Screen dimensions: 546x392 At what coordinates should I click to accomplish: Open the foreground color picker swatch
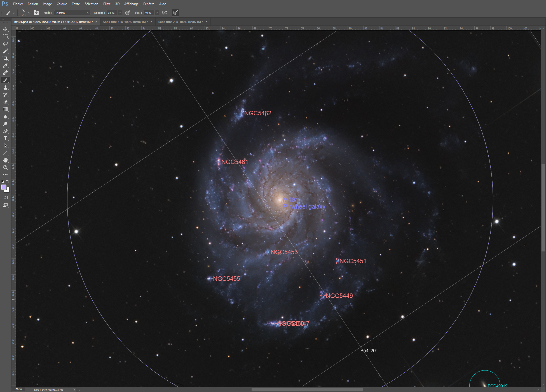click(x=4, y=187)
